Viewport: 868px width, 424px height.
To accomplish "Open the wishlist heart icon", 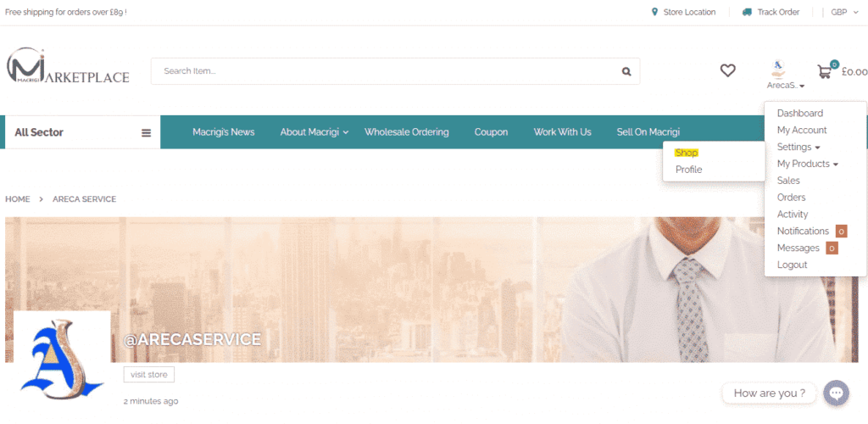I will 727,70.
